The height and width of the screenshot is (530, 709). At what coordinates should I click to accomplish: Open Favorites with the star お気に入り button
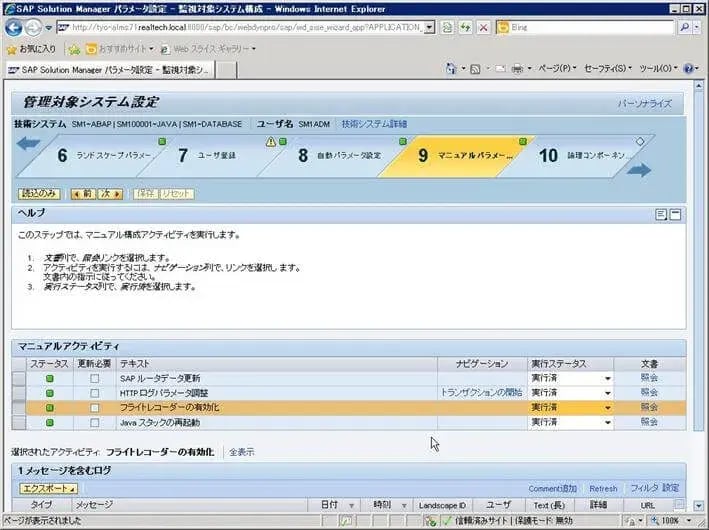[32, 49]
